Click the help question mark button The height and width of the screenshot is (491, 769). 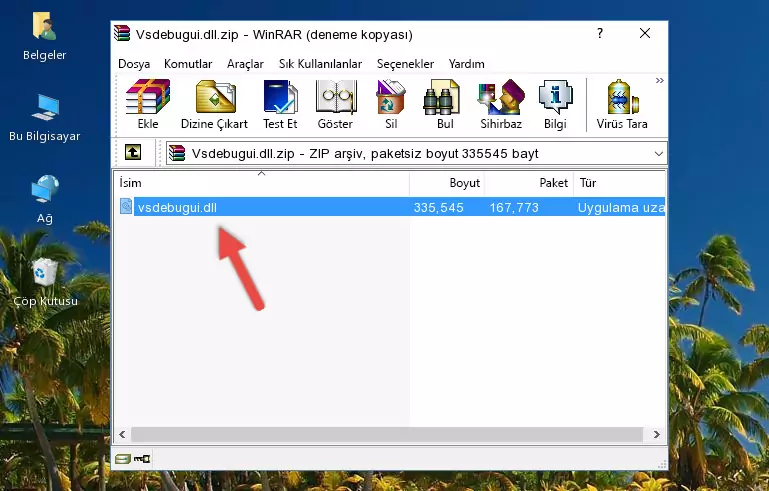click(600, 33)
